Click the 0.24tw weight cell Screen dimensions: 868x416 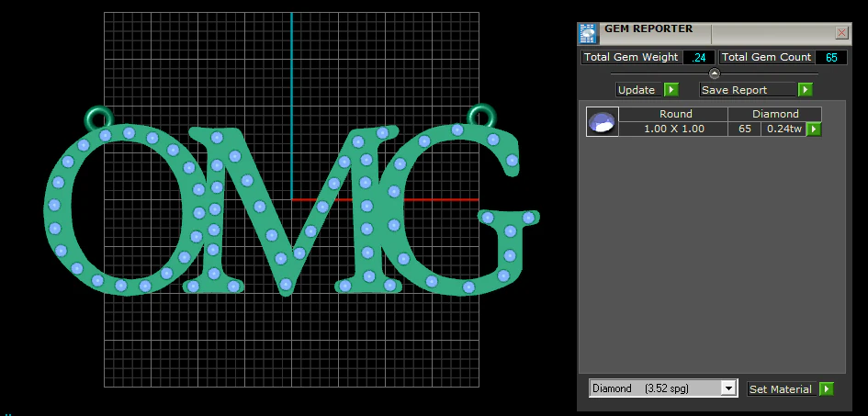(783, 129)
